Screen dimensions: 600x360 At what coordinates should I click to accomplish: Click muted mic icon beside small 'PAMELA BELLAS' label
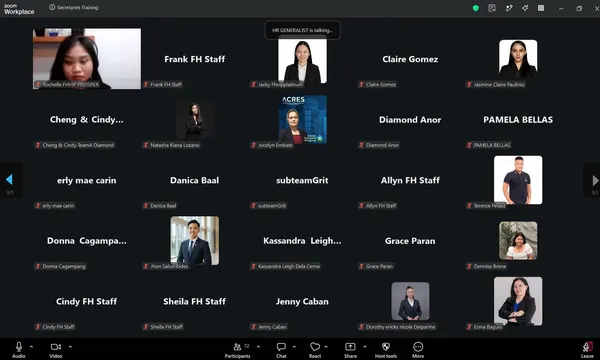pos(470,145)
